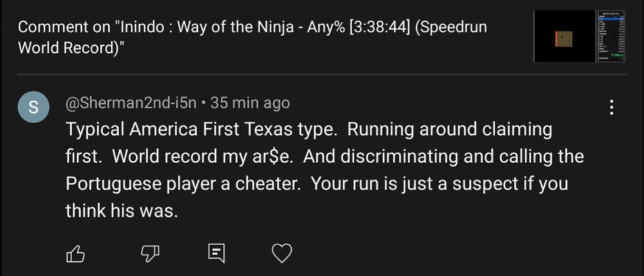The width and height of the screenshot is (644, 276).
Task: Open the three-dot comment options menu
Action: coord(612,108)
